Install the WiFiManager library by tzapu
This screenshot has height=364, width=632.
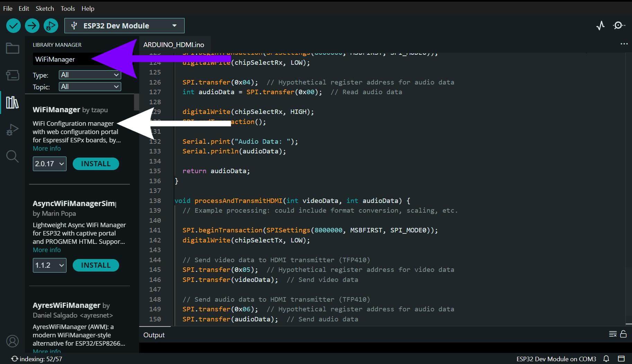96,164
